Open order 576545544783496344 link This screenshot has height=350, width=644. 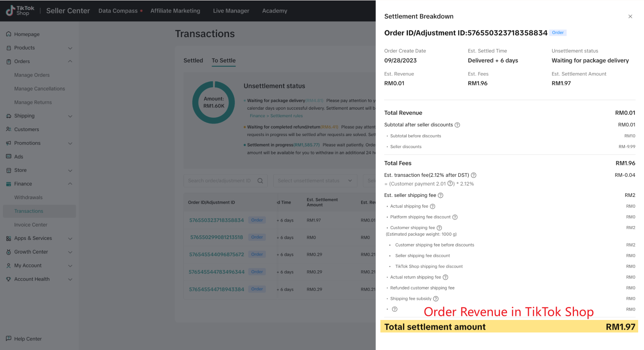[x=216, y=272]
